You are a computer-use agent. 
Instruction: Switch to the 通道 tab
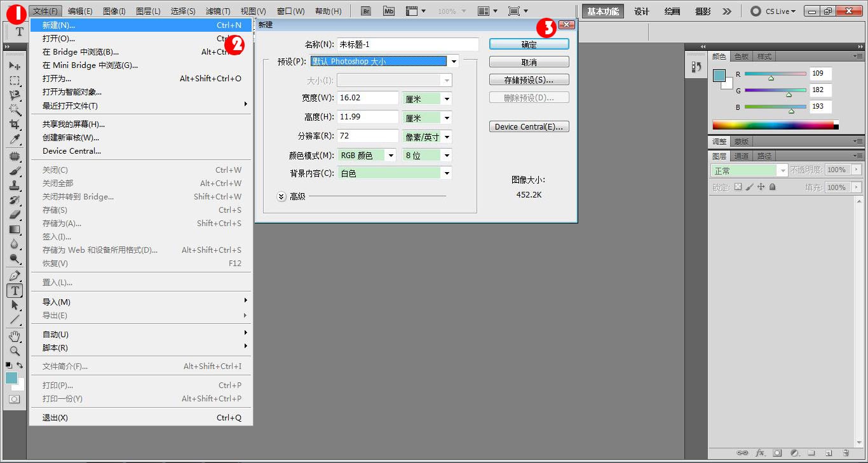coord(742,156)
